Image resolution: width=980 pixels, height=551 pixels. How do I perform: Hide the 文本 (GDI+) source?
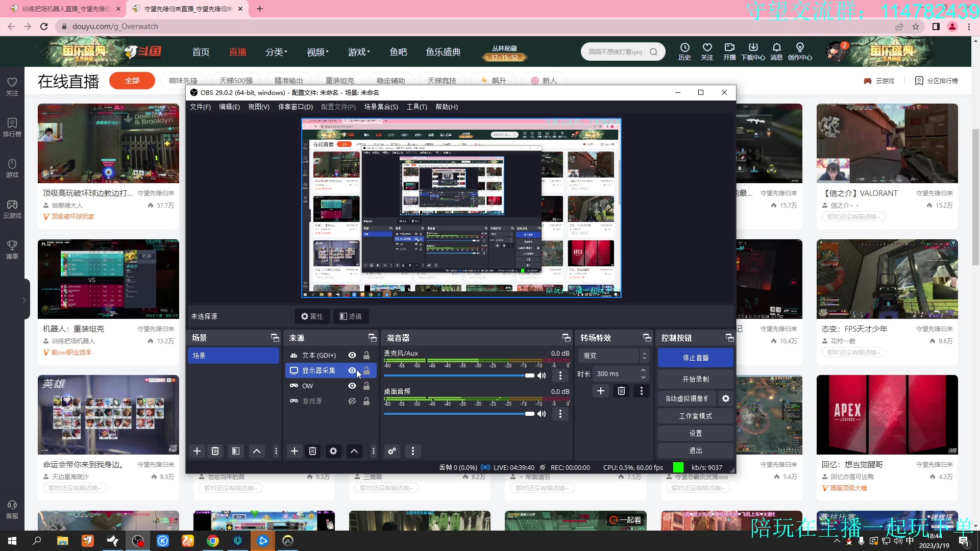352,355
